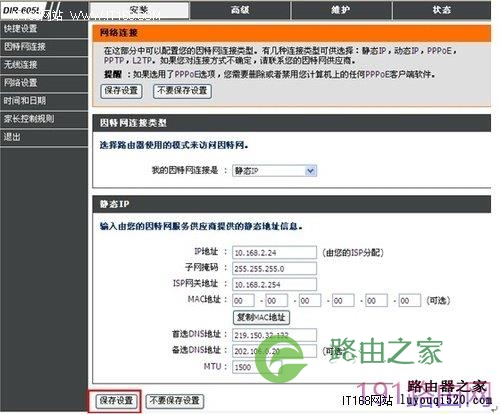Click the top 保存设置 button

coord(121,91)
